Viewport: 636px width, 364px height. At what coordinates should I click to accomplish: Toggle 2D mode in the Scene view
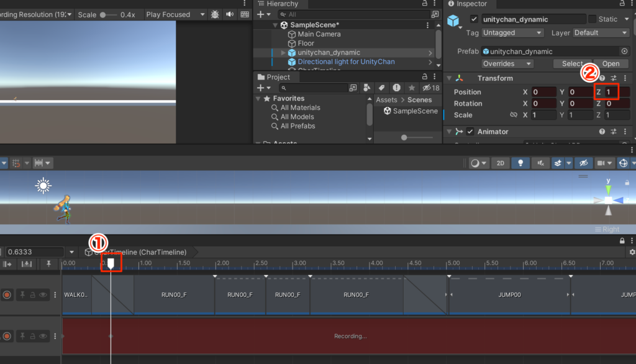pos(501,163)
